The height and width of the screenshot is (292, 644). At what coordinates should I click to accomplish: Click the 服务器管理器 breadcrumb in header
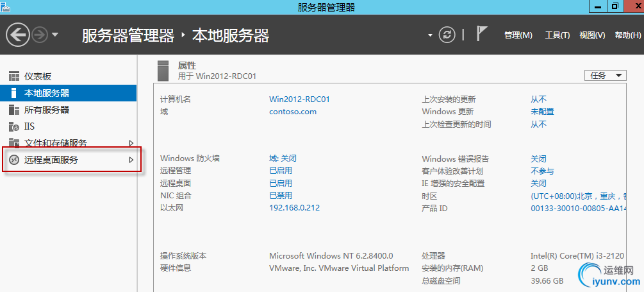pyautogui.click(x=128, y=36)
